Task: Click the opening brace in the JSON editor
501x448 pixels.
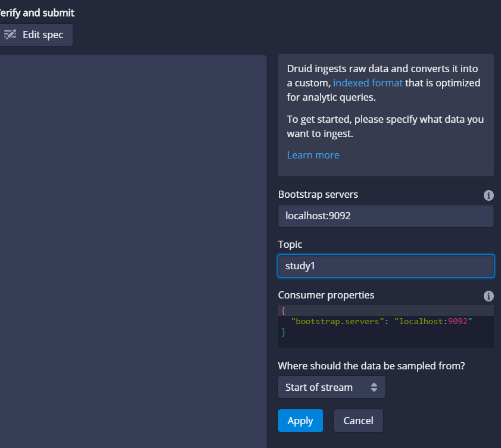Action: pos(283,310)
